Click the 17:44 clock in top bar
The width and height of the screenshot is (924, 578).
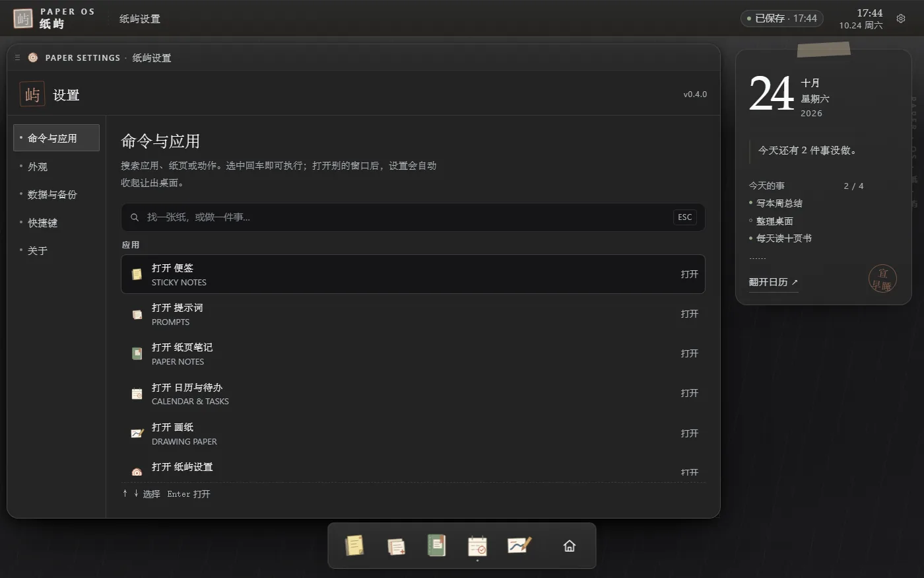pyautogui.click(x=869, y=13)
